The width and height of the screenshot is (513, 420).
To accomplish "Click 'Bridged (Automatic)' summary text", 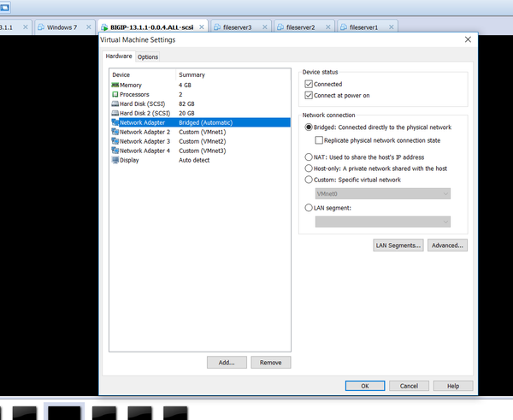I will (x=206, y=122).
